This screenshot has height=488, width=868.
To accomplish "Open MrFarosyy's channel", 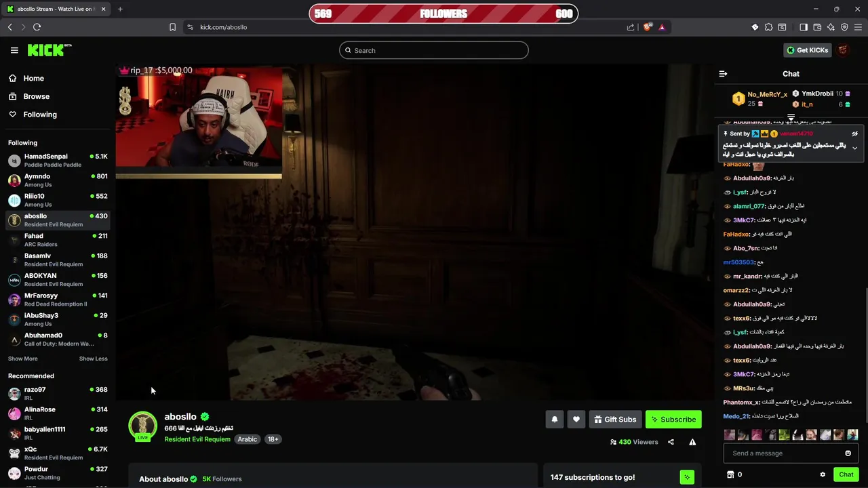I will pos(58,300).
